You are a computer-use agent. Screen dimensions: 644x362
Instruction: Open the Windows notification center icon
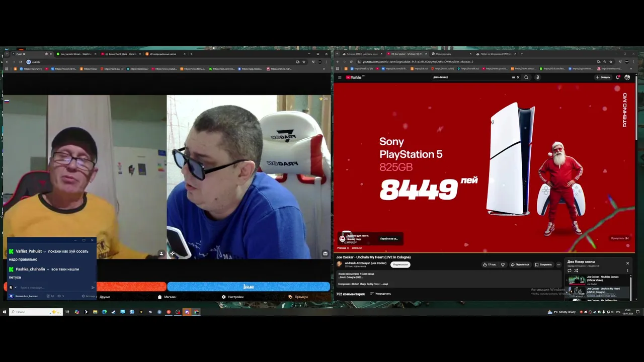point(637,312)
